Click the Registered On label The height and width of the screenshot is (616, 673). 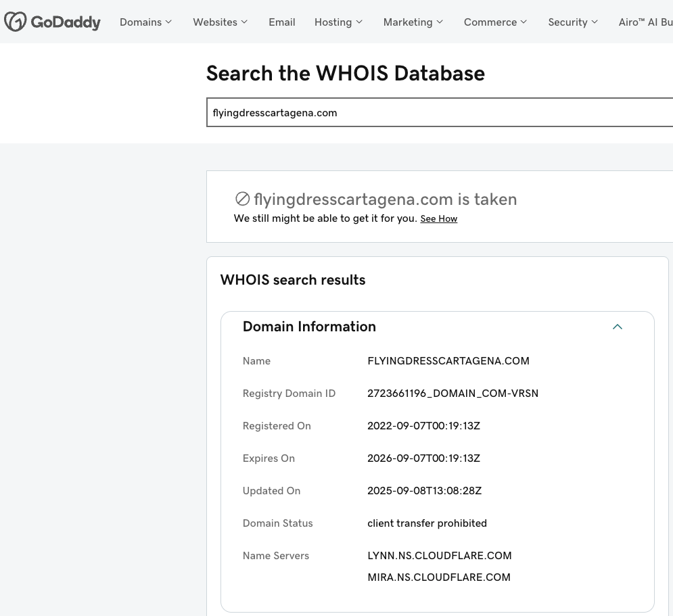(x=277, y=426)
